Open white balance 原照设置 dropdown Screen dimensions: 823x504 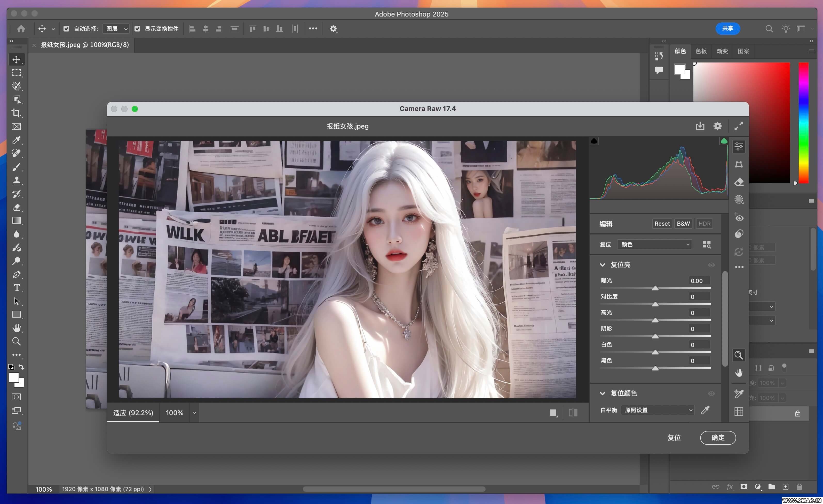click(x=658, y=410)
